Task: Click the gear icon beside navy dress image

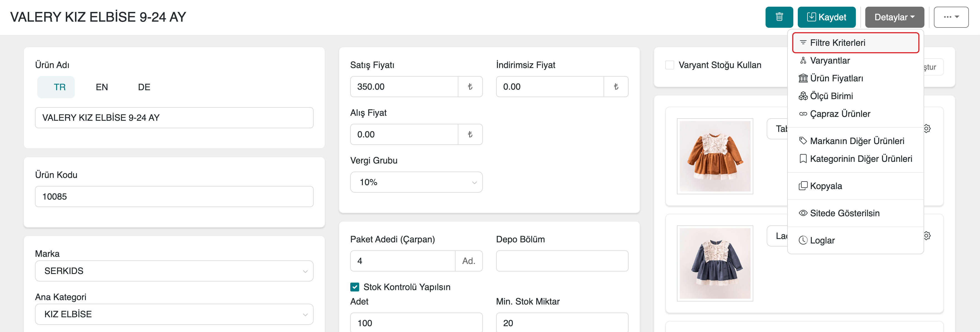Action: point(927,236)
